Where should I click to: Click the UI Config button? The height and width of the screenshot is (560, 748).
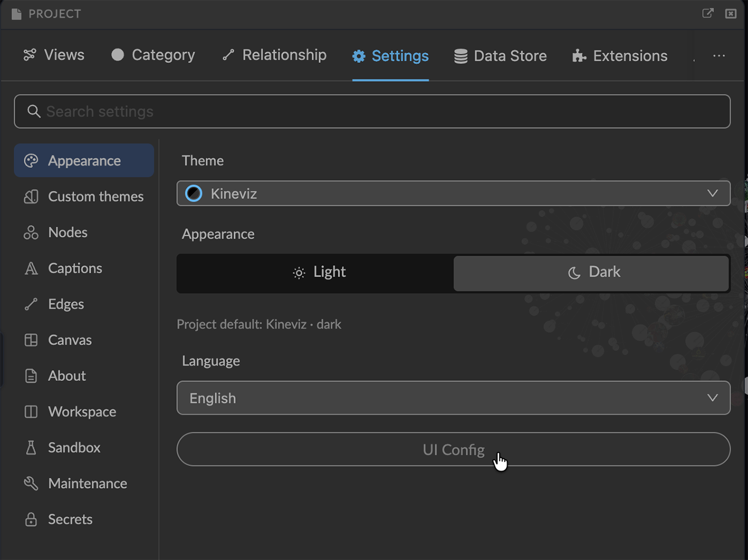(x=453, y=449)
